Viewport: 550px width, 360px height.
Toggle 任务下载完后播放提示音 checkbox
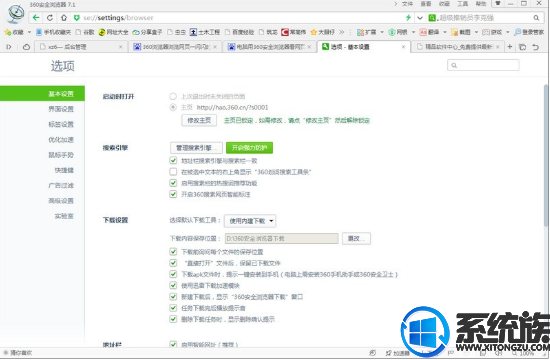(173, 308)
